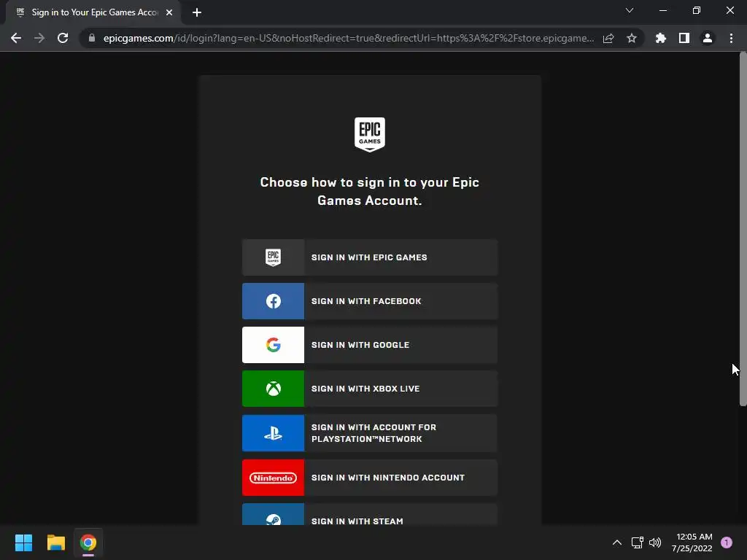
Task: Open Chrome three-dot menu
Action: point(731,38)
